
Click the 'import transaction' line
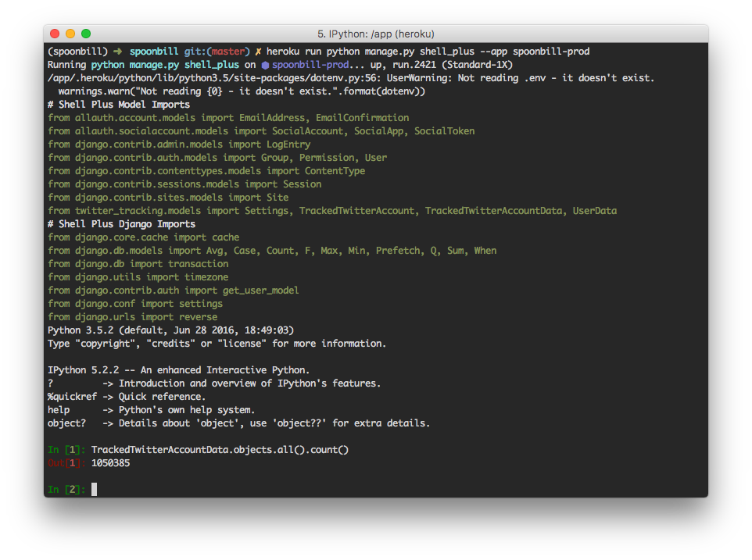[138, 263]
